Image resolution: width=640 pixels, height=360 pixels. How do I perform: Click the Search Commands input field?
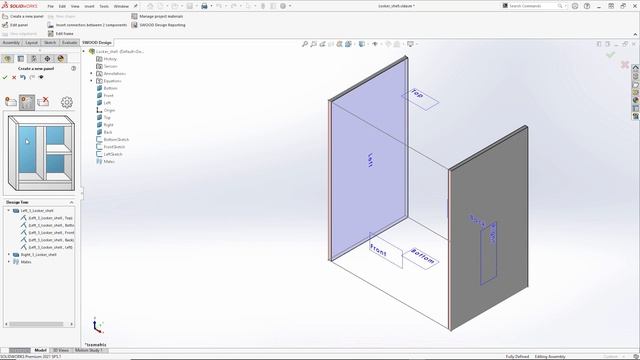point(532,6)
